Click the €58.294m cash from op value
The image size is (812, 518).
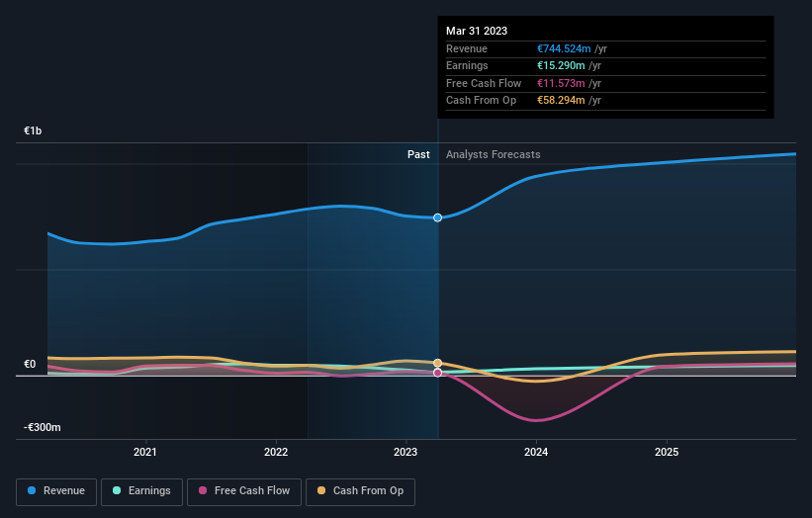(561, 101)
